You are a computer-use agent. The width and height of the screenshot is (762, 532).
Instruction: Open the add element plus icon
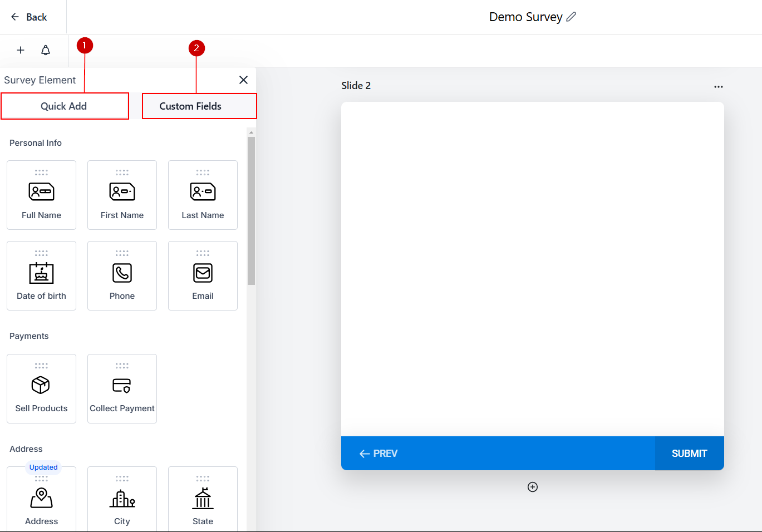21,50
